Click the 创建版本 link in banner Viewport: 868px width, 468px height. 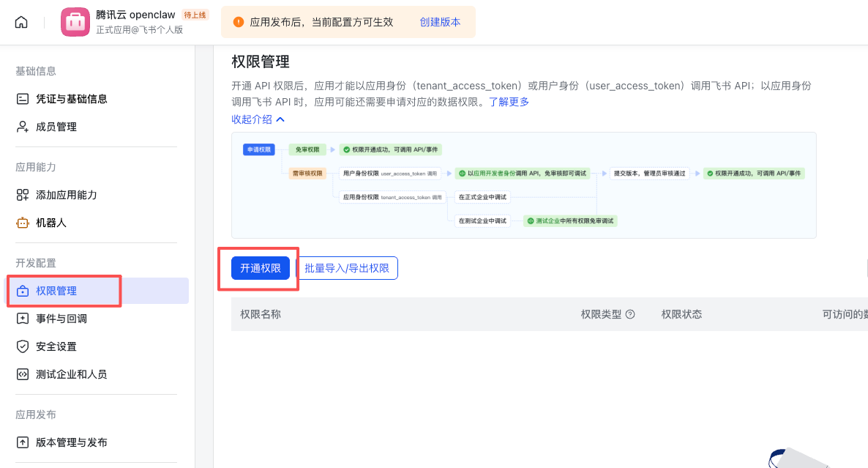[440, 22]
